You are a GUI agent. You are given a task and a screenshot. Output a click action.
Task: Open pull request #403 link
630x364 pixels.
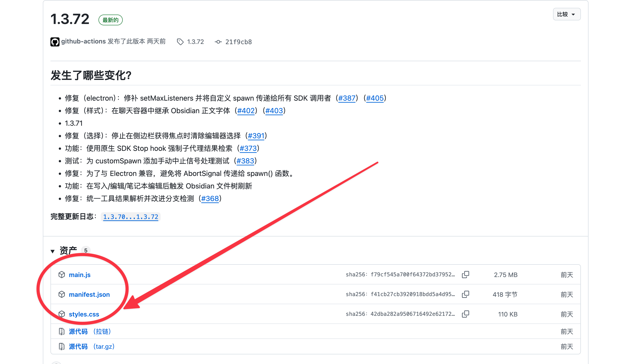274,111
